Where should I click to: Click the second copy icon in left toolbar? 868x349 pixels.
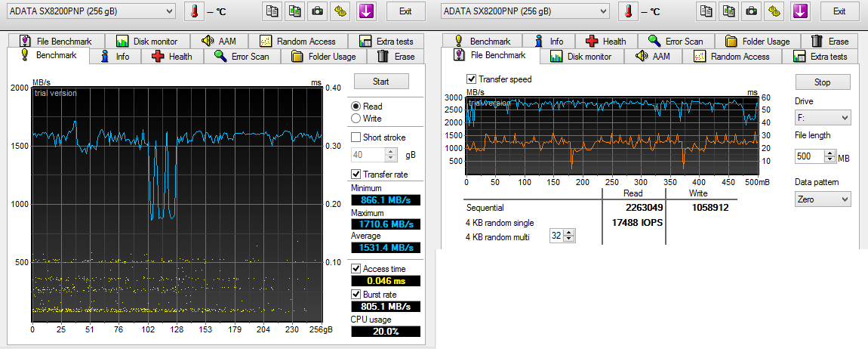click(x=294, y=11)
